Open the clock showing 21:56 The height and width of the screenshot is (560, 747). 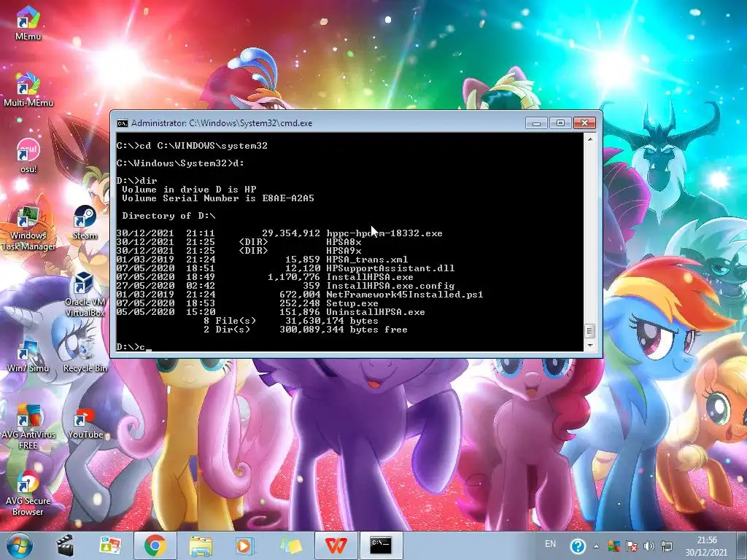click(x=707, y=546)
